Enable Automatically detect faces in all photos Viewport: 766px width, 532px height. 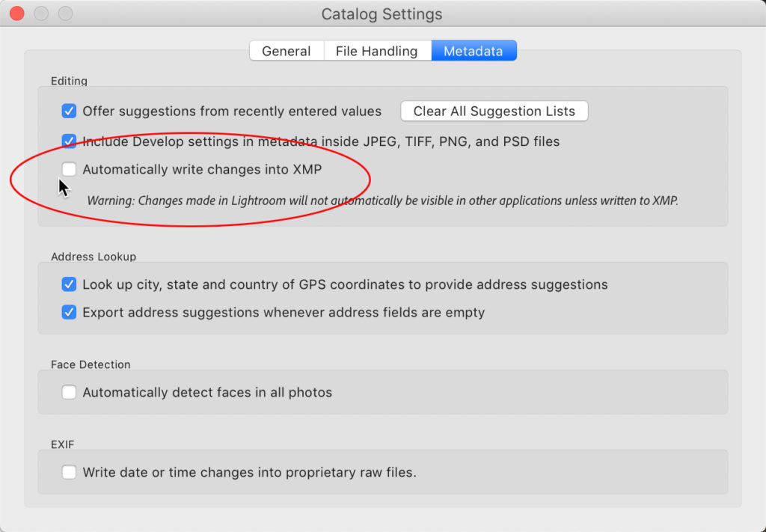tap(69, 392)
